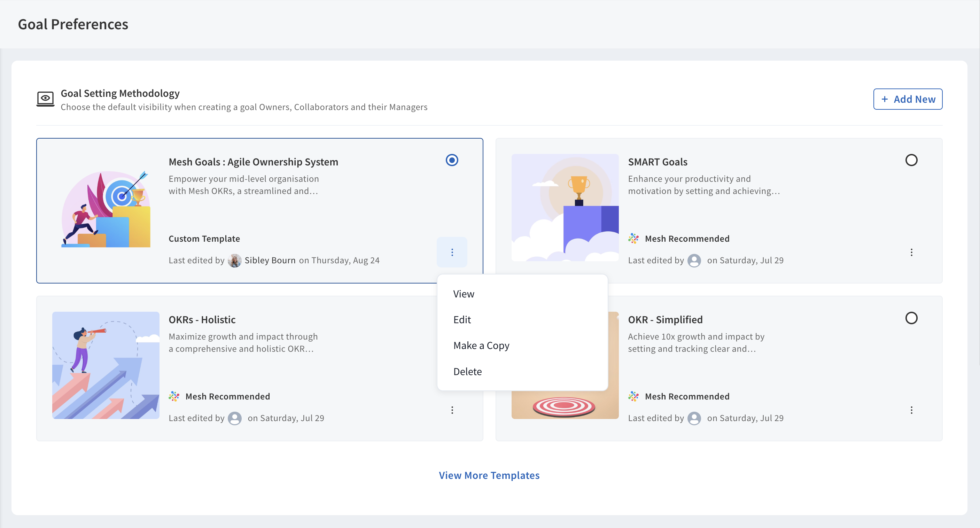This screenshot has height=528, width=980.
Task: Select the OKR - Simplified radio button
Action: (x=911, y=318)
